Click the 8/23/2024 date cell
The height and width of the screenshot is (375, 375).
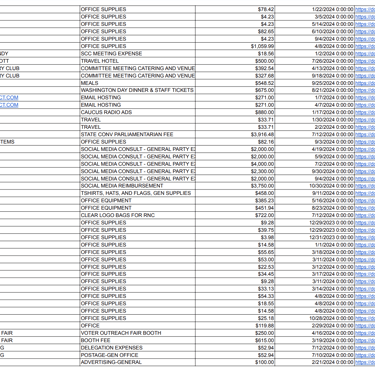[315, 208]
